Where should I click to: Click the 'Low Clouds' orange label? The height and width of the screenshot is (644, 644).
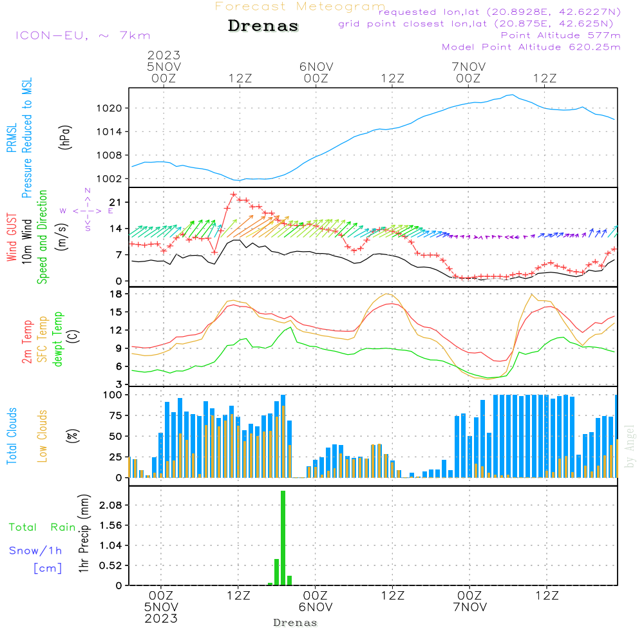43,436
